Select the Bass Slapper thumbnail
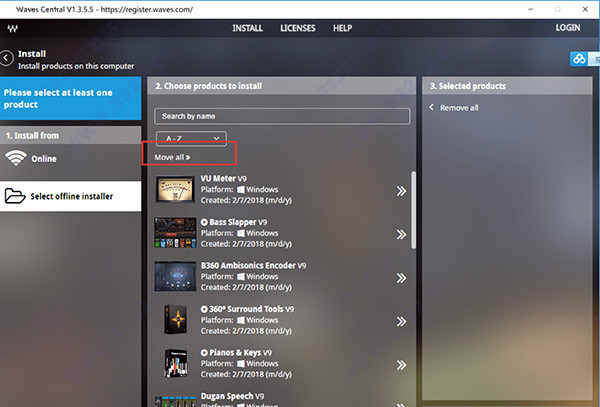600x407 pixels. tap(175, 233)
